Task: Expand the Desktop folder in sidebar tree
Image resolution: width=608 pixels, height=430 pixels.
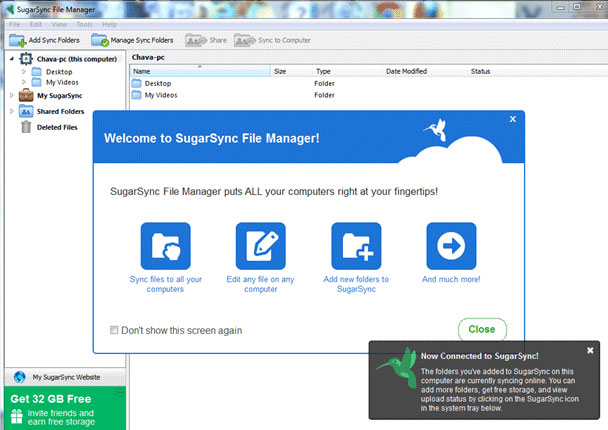Action: coord(24,72)
